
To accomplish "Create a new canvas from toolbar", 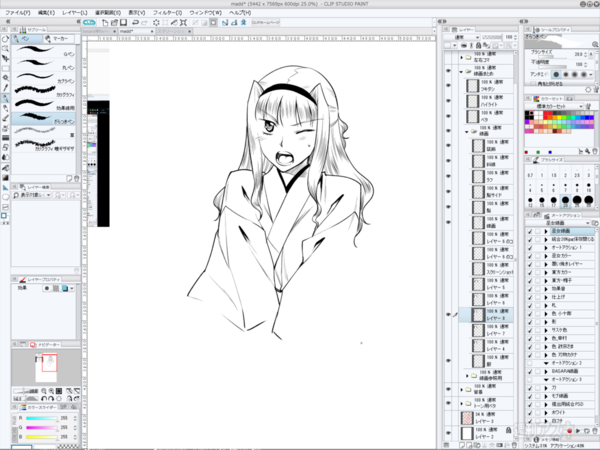I will click(x=105, y=23).
